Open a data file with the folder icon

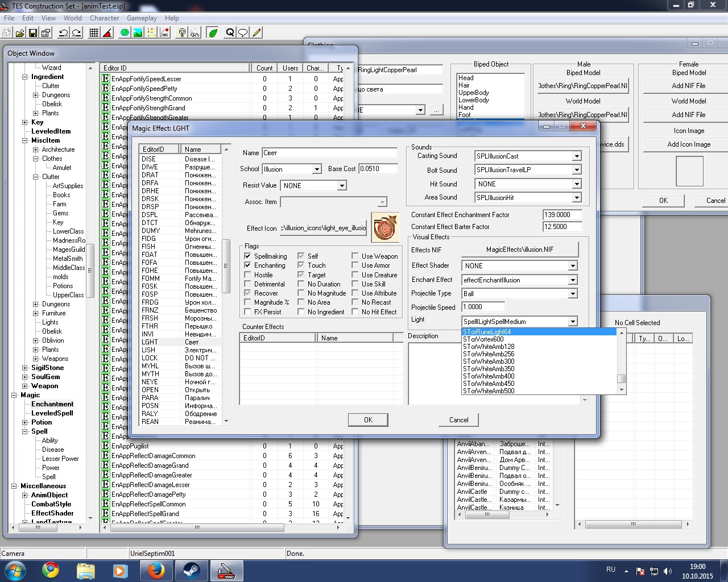pos(20,33)
